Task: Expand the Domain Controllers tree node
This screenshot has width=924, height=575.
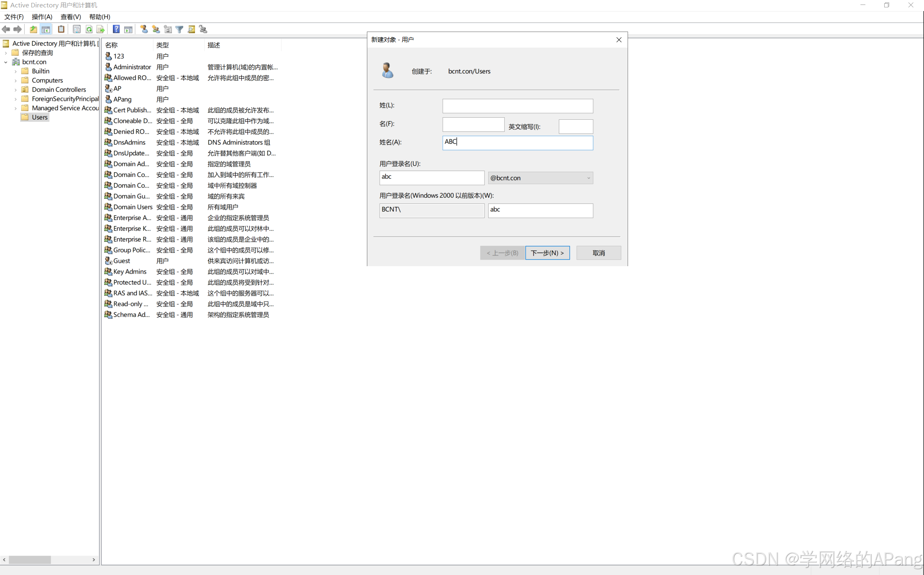Action: pos(16,90)
